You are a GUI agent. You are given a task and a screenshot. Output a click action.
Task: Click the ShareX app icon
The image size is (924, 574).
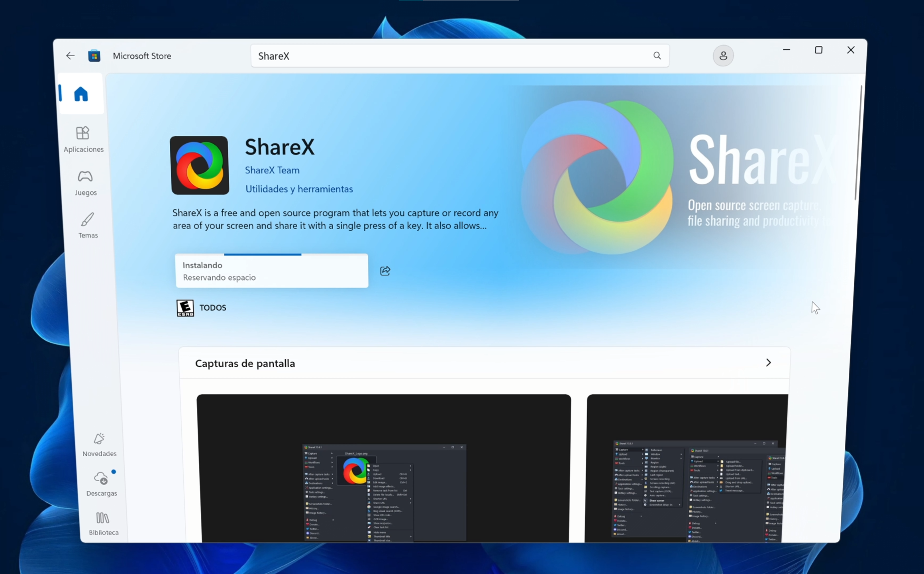pyautogui.click(x=200, y=165)
